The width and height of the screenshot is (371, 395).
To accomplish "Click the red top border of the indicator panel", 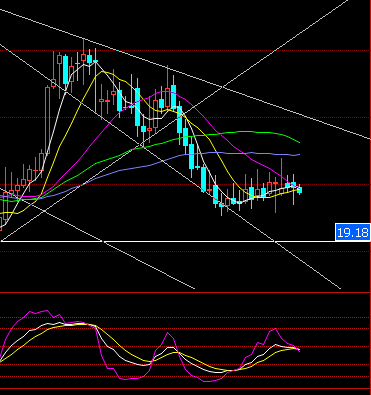I will click(185, 292).
